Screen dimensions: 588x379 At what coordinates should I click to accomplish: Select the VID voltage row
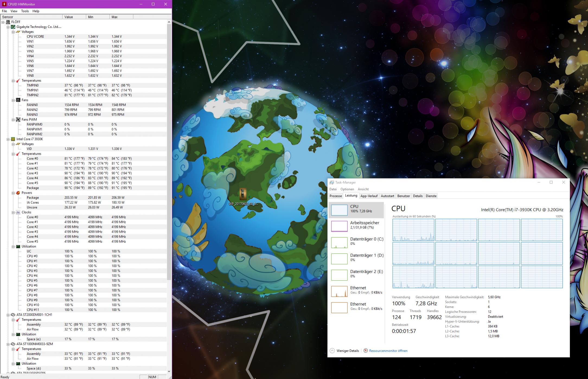[x=83, y=149]
